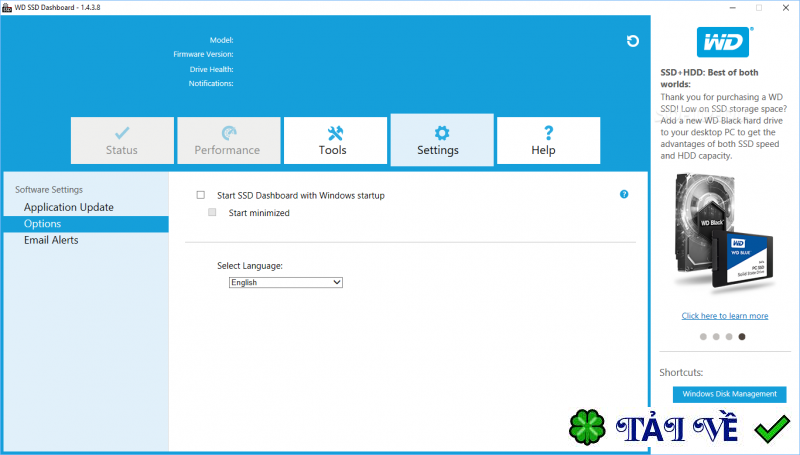
Task: Close the WD SSD Dashboard window
Action: pos(786,8)
